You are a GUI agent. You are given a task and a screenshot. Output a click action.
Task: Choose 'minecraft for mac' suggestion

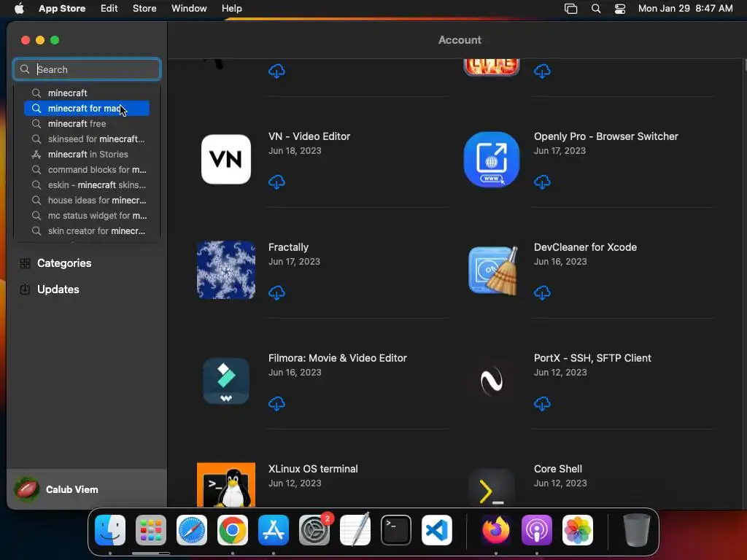87,108
